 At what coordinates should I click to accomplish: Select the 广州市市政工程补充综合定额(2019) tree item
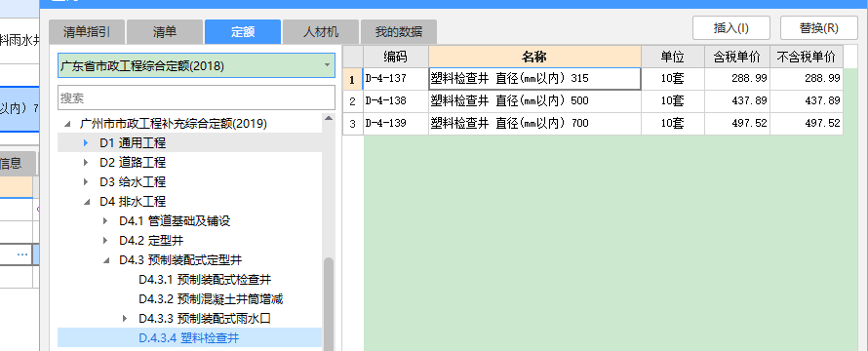pos(174,124)
